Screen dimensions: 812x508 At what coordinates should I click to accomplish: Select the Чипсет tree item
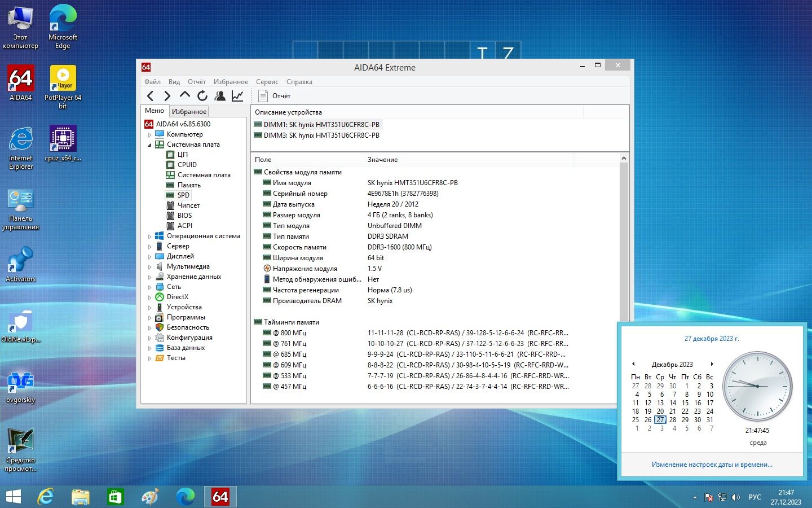(188, 205)
